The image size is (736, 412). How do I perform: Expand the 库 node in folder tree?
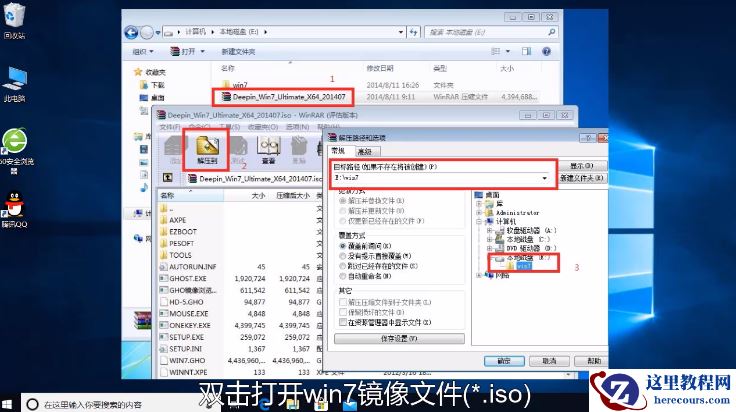coord(478,204)
